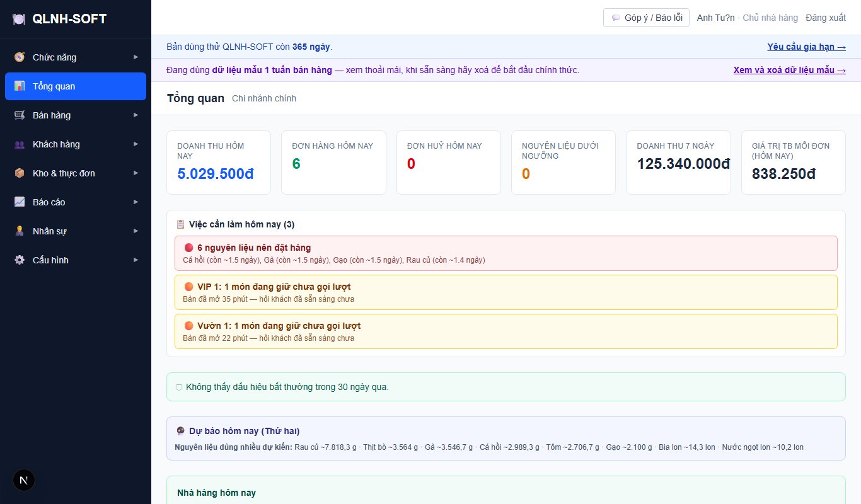Open the Doanh thu hôm nay card

tap(219, 163)
